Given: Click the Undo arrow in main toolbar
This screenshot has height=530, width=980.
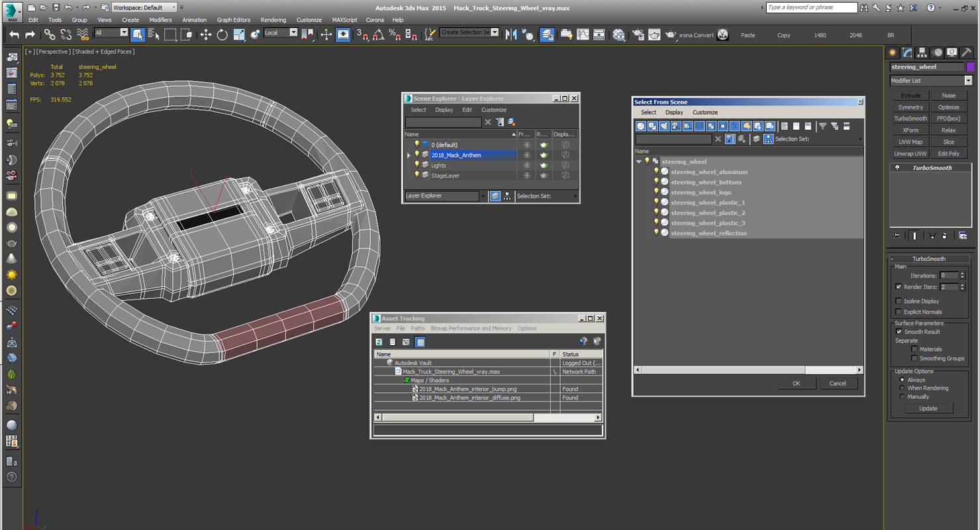Looking at the screenshot, I should (x=14, y=34).
